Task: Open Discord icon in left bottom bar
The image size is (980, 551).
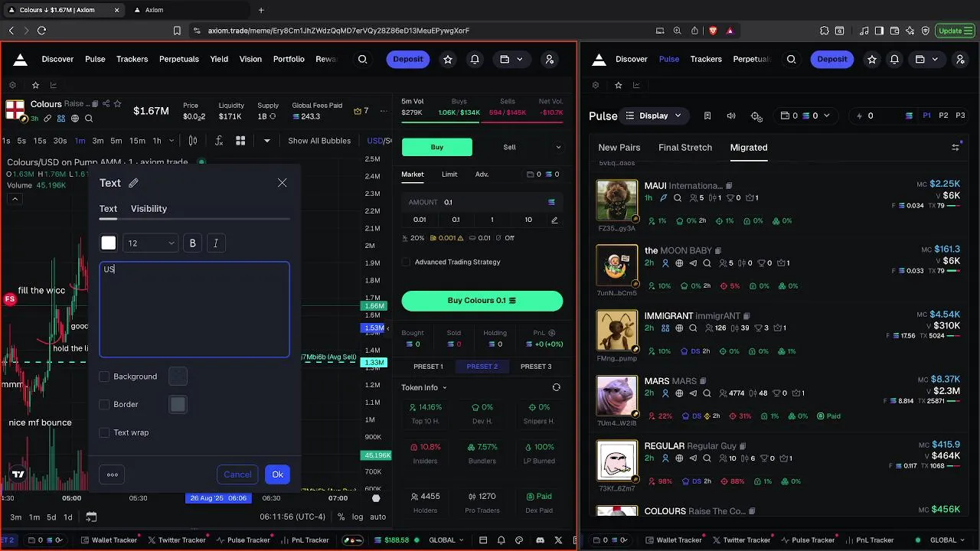Action: click(541, 540)
